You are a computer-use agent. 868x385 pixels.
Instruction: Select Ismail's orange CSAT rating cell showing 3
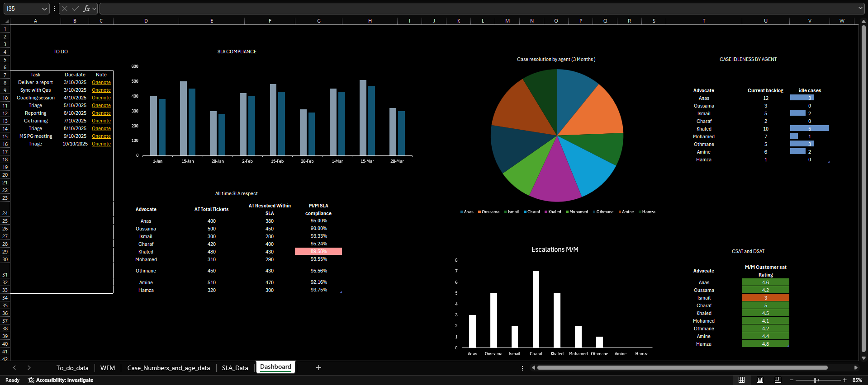tap(765, 298)
